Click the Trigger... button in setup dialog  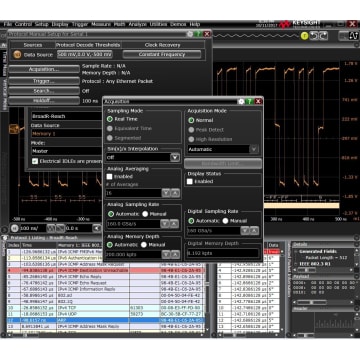(44, 81)
